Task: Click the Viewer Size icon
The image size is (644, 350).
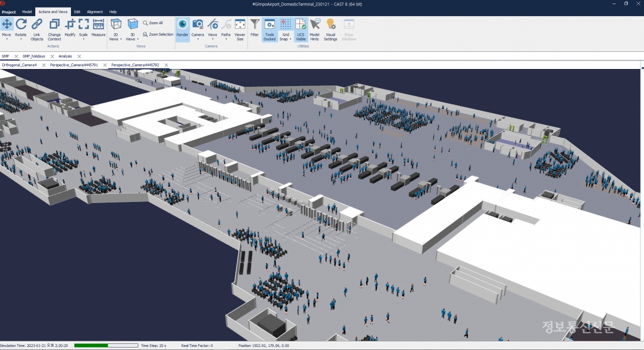Action: point(240,29)
